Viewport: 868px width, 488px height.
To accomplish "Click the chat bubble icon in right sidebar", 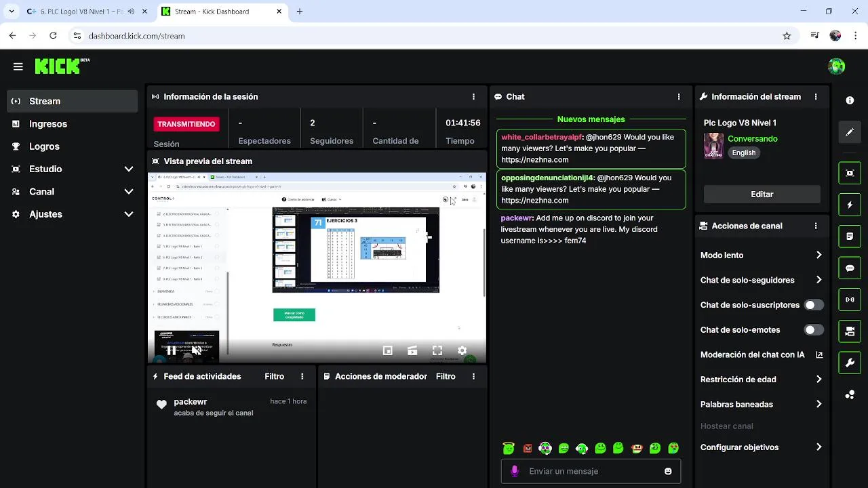I will point(850,268).
